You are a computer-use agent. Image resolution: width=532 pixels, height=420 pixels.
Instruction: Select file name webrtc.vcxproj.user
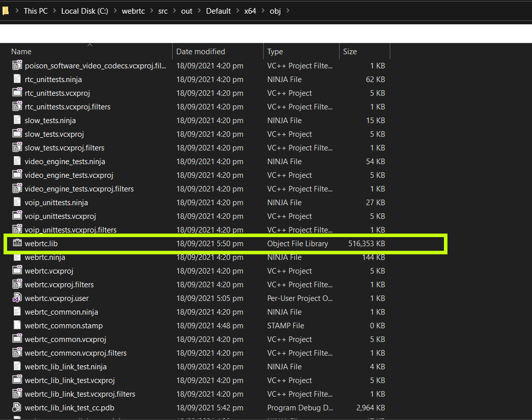pos(57,298)
